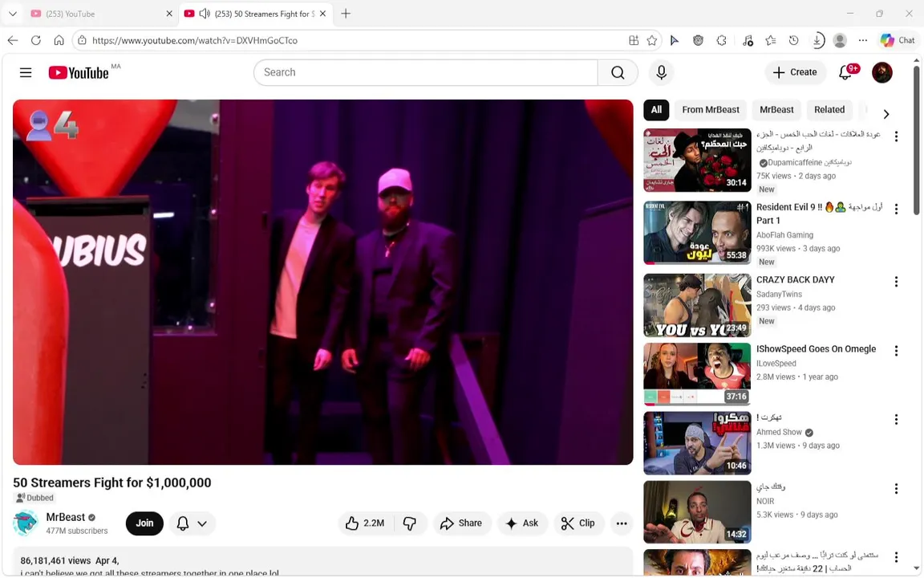Open the NOIR video thumbnail
The image size is (924, 578).
point(697,512)
